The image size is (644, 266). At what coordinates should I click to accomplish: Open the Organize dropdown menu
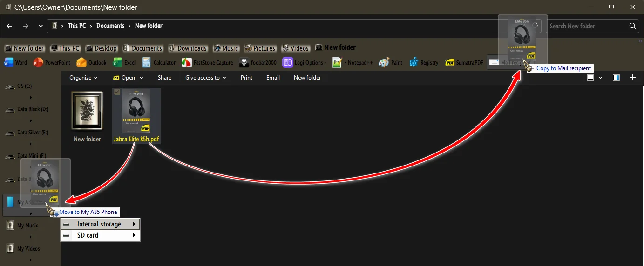(83, 78)
